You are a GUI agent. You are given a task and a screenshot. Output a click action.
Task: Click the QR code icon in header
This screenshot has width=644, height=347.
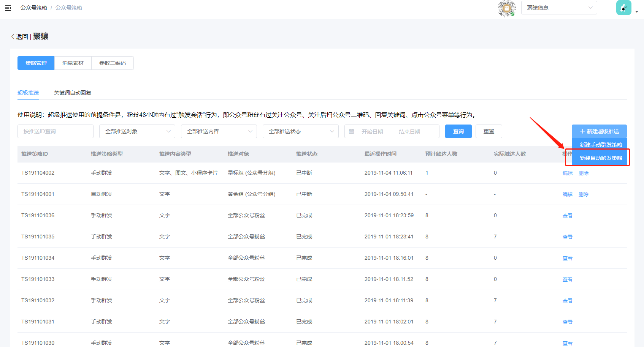506,8
